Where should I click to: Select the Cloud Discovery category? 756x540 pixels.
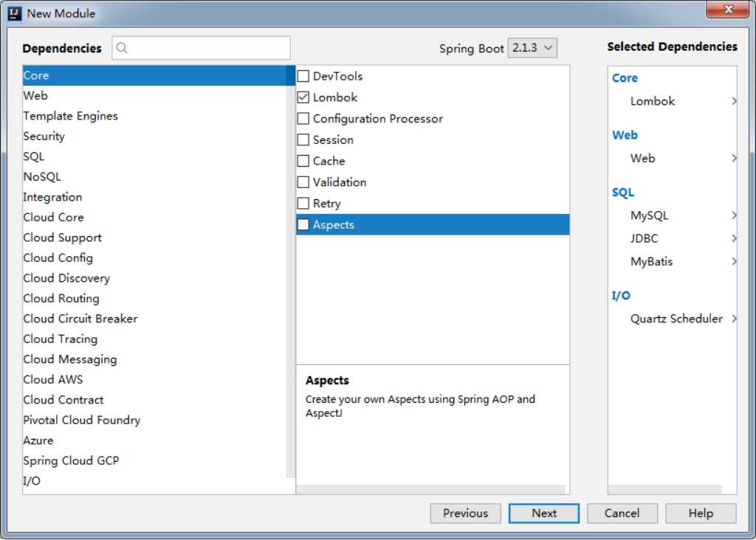(154, 278)
